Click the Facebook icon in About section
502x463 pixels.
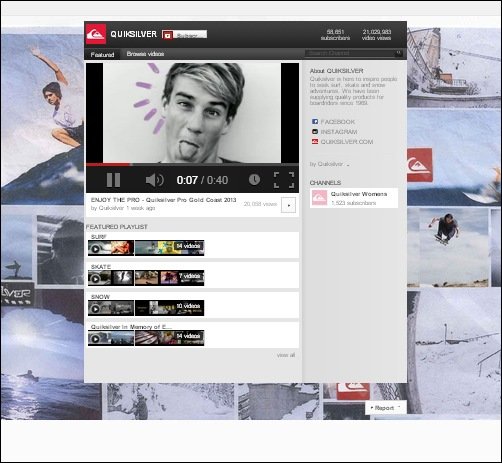click(x=315, y=121)
